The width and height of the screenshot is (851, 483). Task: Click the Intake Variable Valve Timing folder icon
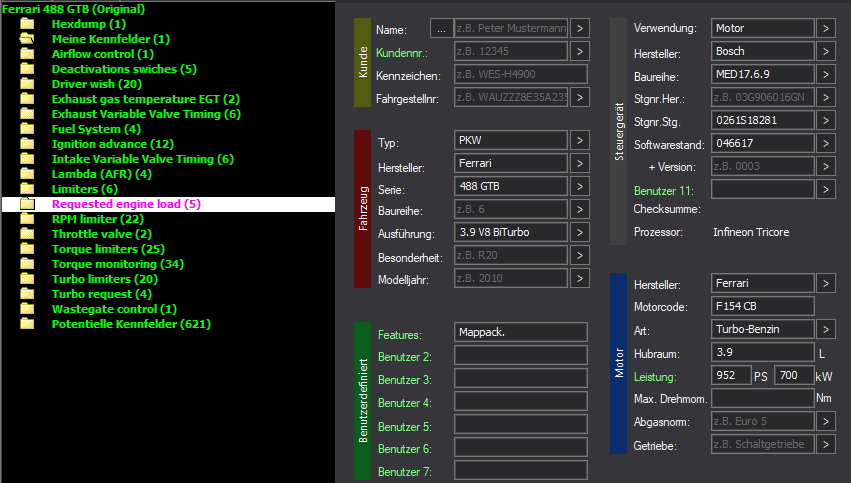tap(27, 159)
